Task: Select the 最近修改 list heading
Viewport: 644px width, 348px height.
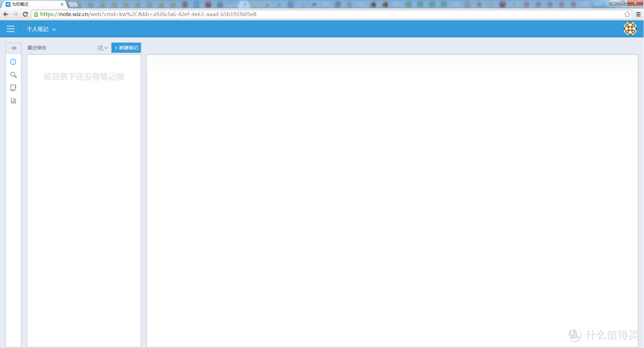Action: (x=37, y=48)
